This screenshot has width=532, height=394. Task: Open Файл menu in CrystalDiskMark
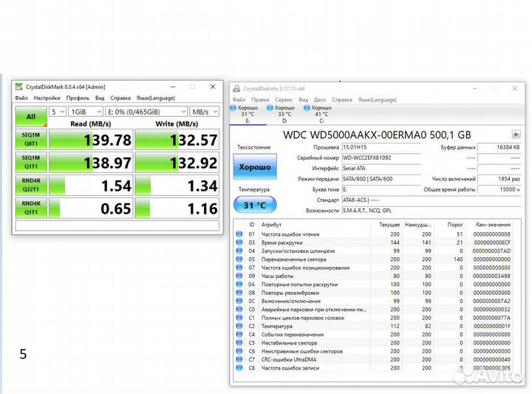(21, 98)
